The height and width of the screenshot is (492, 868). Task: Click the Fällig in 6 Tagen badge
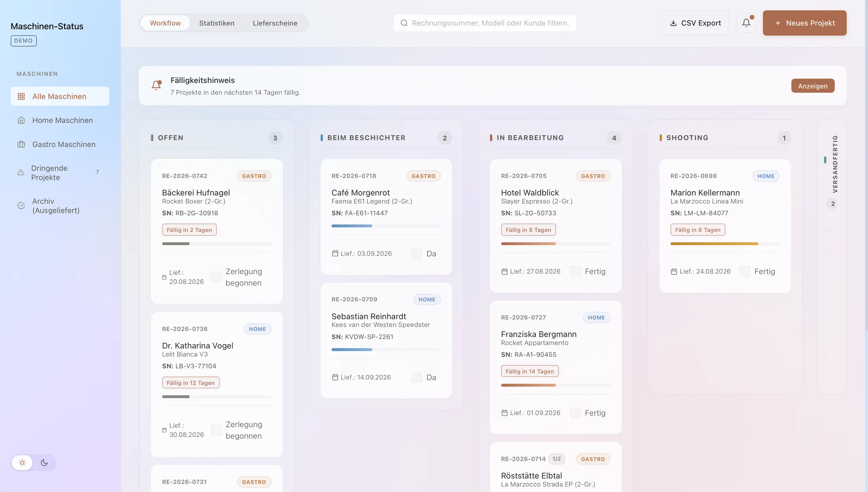tap(698, 230)
